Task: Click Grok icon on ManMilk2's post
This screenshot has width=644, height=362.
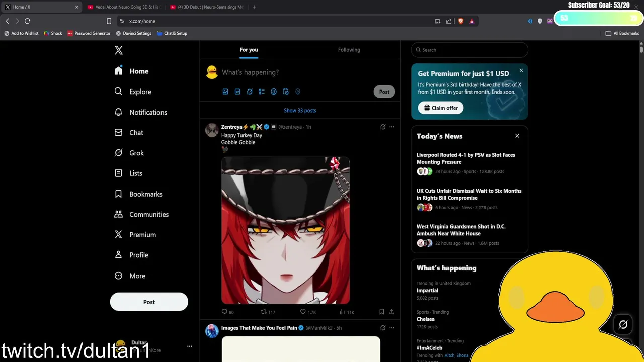Action: click(x=383, y=328)
